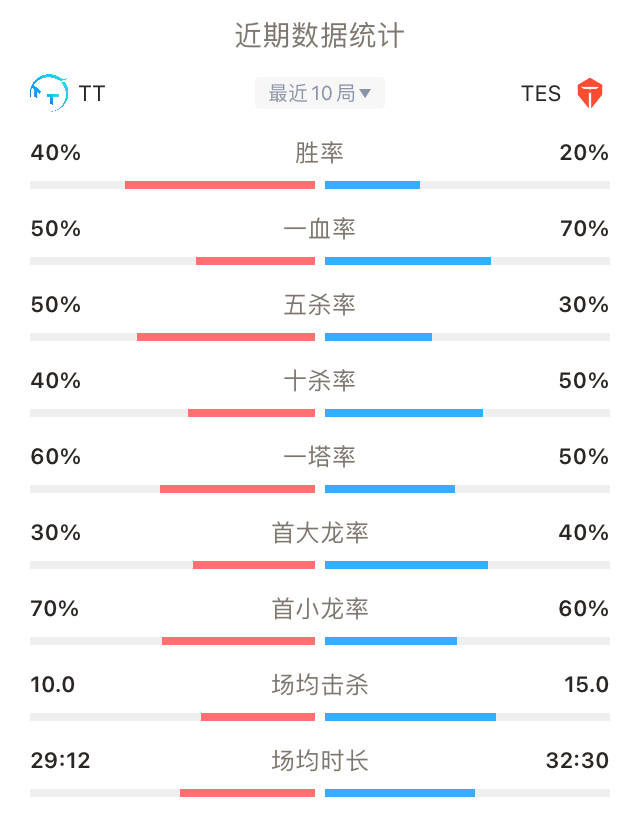The image size is (640, 817).
Task: Select the TES team name label
Action: coord(540,94)
